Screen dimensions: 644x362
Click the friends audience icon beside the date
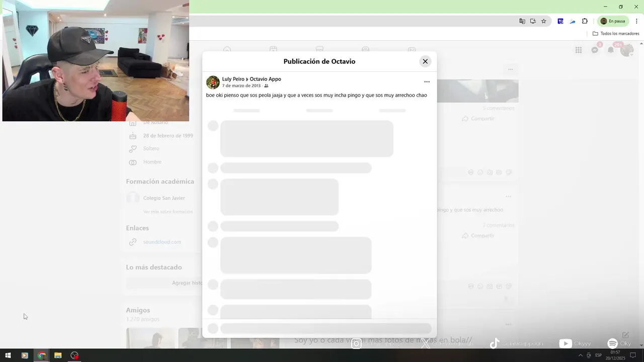266,86
